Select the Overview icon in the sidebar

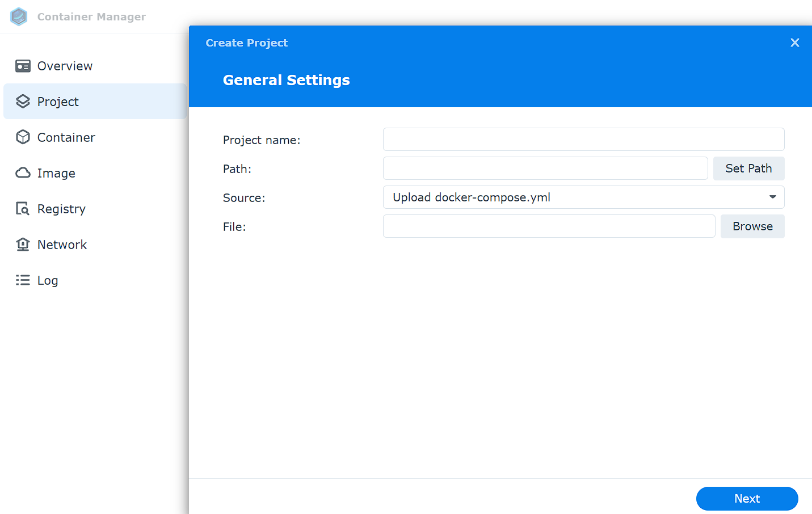[x=23, y=66]
